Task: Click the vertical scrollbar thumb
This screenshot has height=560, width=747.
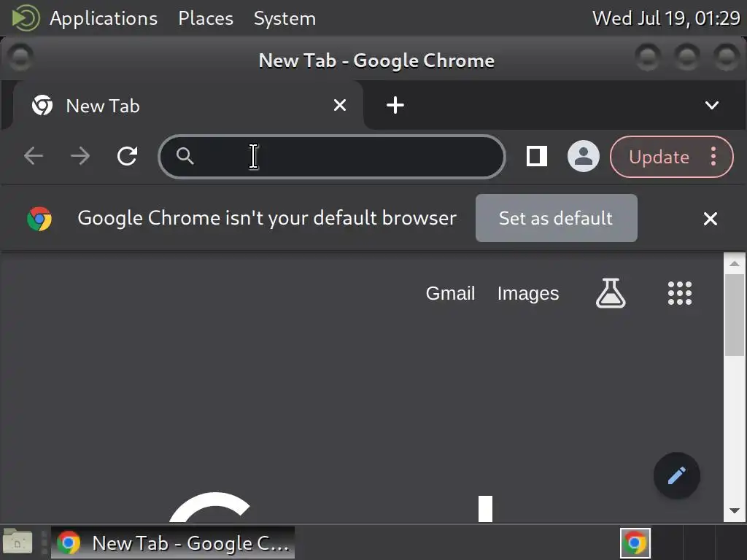Action: point(735,315)
